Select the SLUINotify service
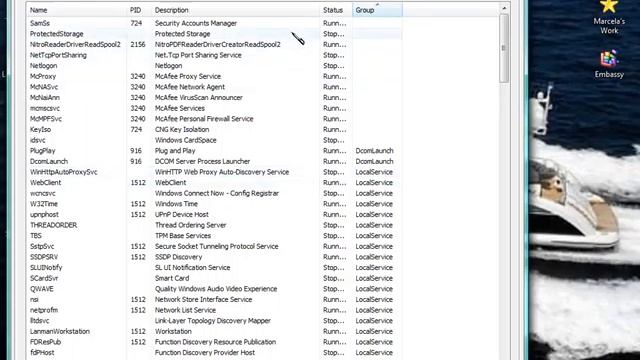The height and width of the screenshot is (360, 640). tap(46, 267)
